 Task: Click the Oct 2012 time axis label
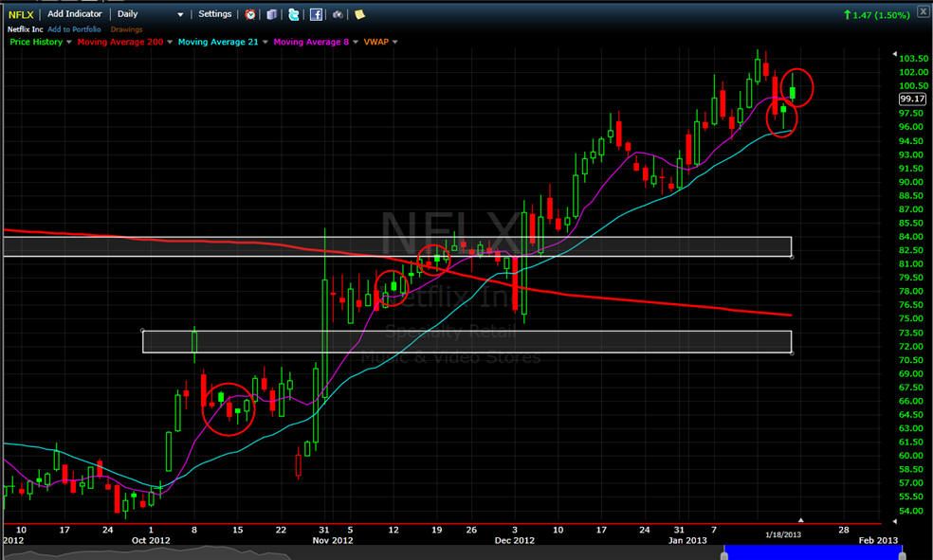[x=151, y=540]
